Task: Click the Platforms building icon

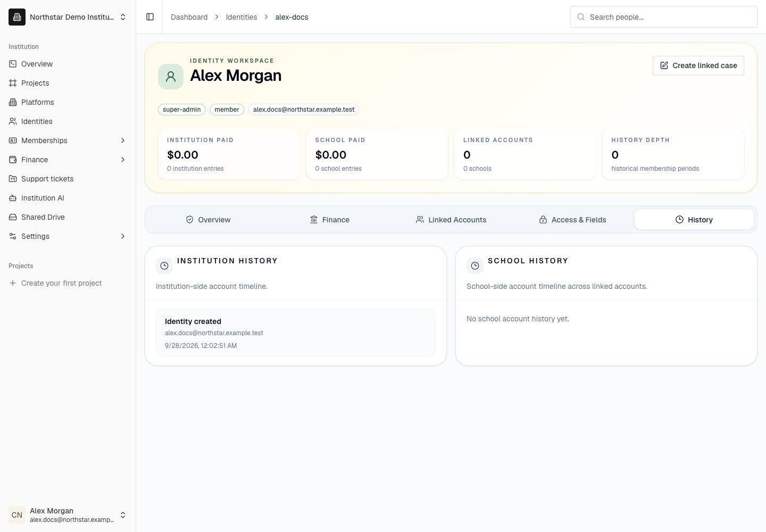Action: click(13, 102)
